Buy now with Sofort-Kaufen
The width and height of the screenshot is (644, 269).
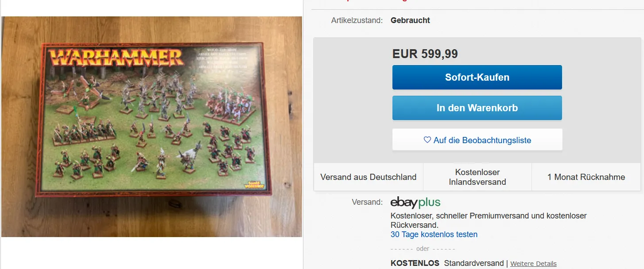click(477, 77)
